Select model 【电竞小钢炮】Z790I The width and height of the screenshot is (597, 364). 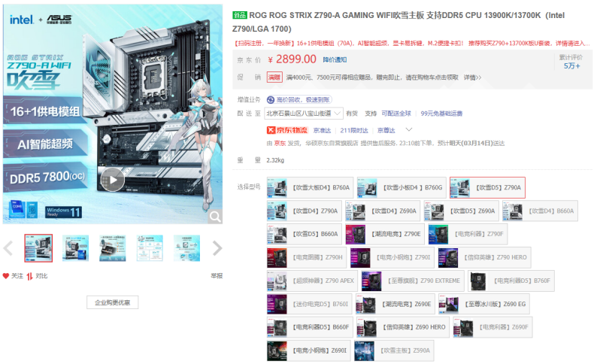pos(392,257)
